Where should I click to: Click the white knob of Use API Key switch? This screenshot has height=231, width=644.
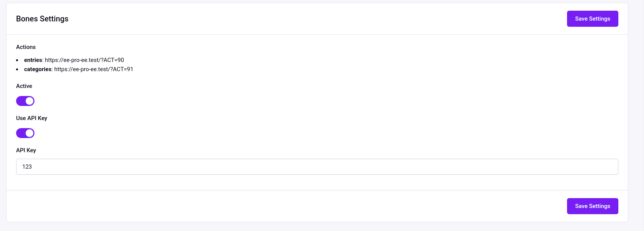(29, 133)
